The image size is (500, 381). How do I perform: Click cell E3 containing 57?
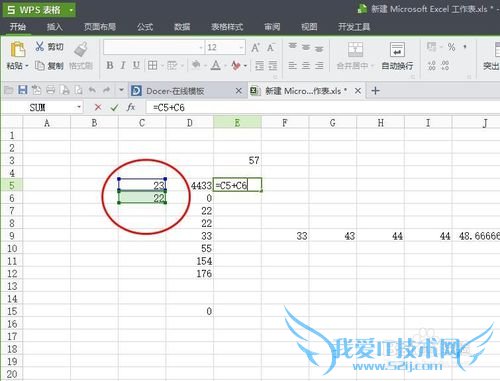pyautogui.click(x=237, y=160)
